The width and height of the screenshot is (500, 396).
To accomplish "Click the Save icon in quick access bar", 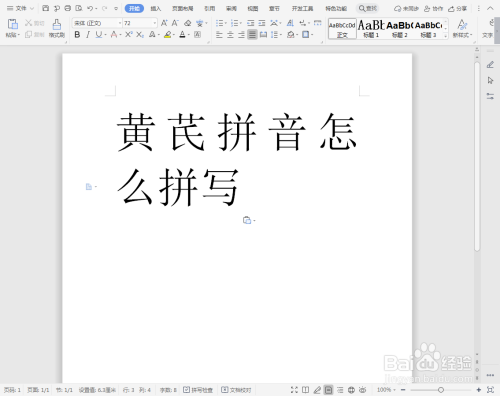I will tap(46, 8).
